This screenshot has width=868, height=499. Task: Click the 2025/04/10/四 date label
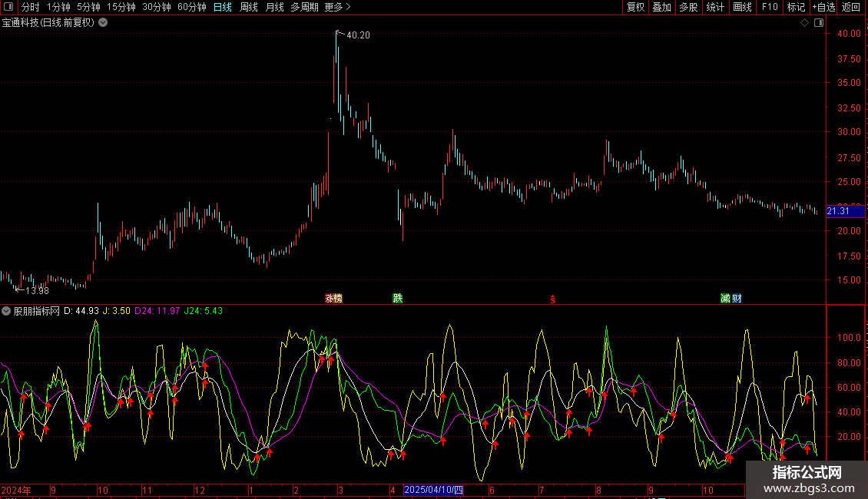(433, 490)
